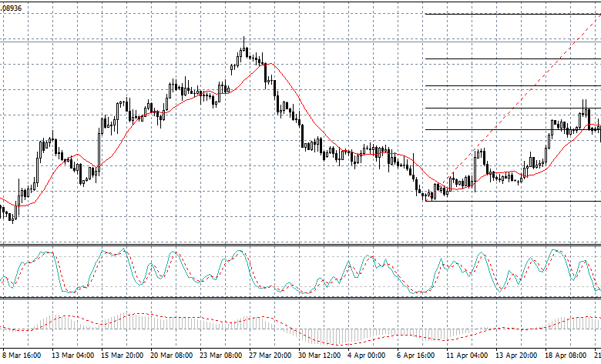
Task: Click the .08936 price label
Action: point(12,7)
